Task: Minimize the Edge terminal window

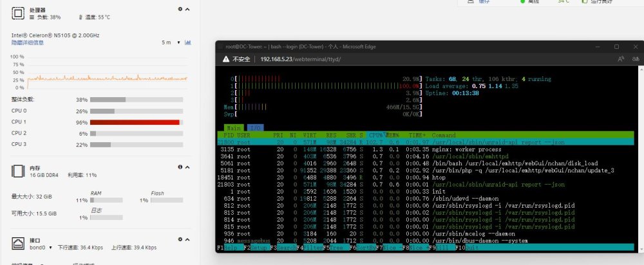Action: pyautogui.click(x=597, y=47)
